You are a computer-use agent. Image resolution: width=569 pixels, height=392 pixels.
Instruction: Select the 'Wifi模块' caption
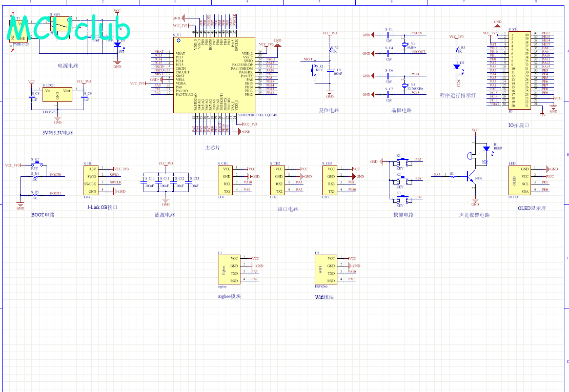point(324,297)
